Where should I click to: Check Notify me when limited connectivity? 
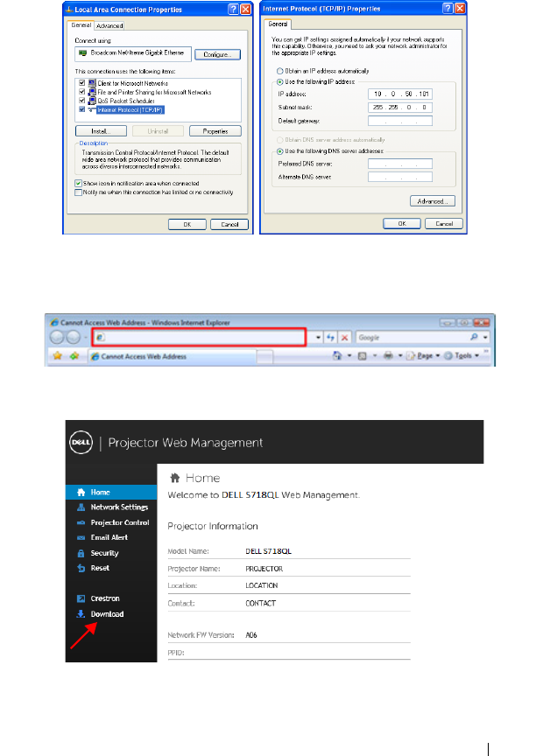click(x=78, y=192)
